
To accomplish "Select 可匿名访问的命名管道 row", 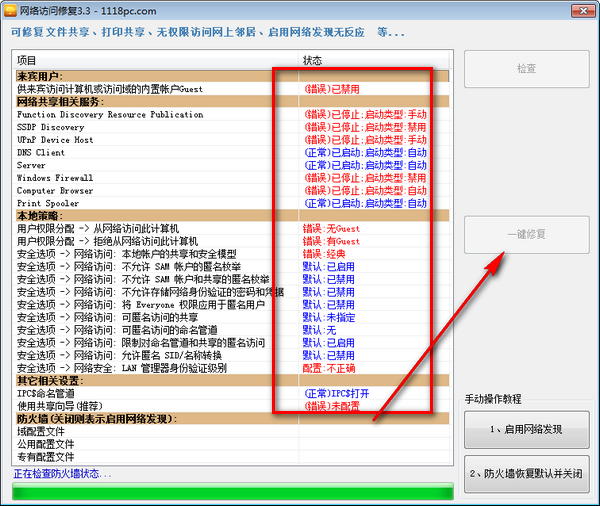I will [232, 330].
